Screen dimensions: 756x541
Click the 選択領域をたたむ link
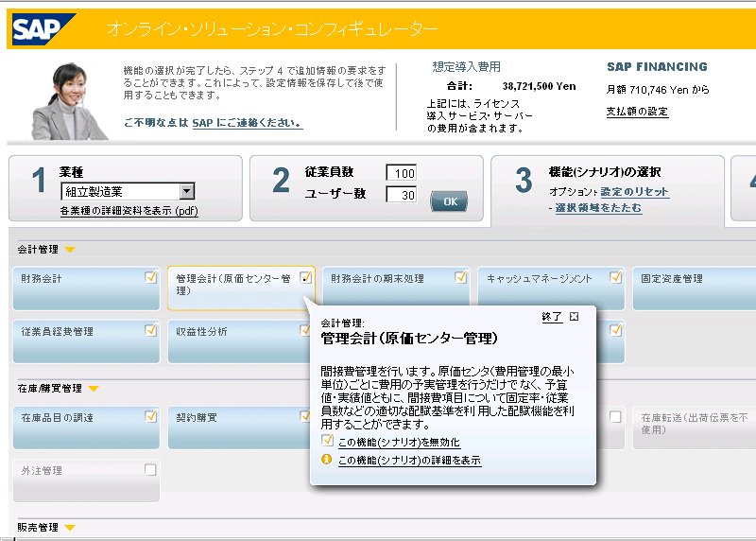(598, 208)
